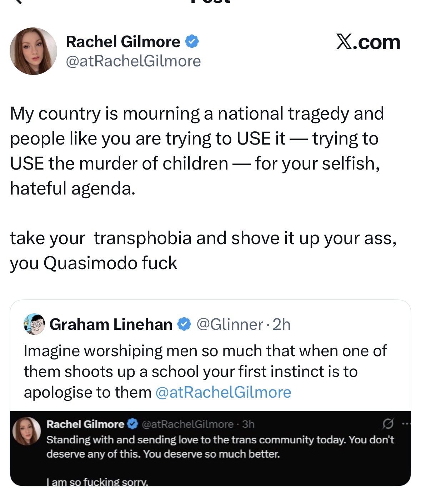Viewport: 421px width, 504px height.
Task: Open the quoted Graham Linehan post text
Action: click(x=205, y=372)
